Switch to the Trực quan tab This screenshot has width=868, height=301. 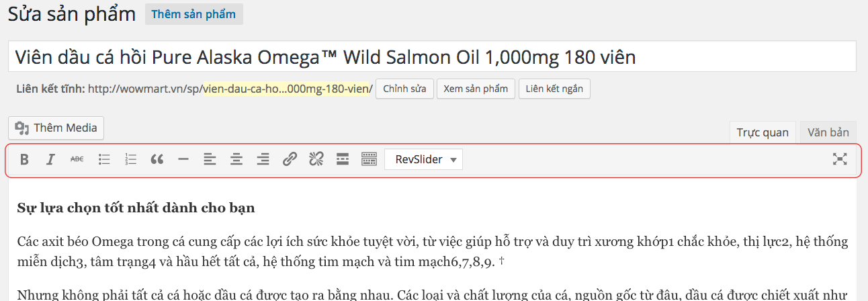pos(763,132)
